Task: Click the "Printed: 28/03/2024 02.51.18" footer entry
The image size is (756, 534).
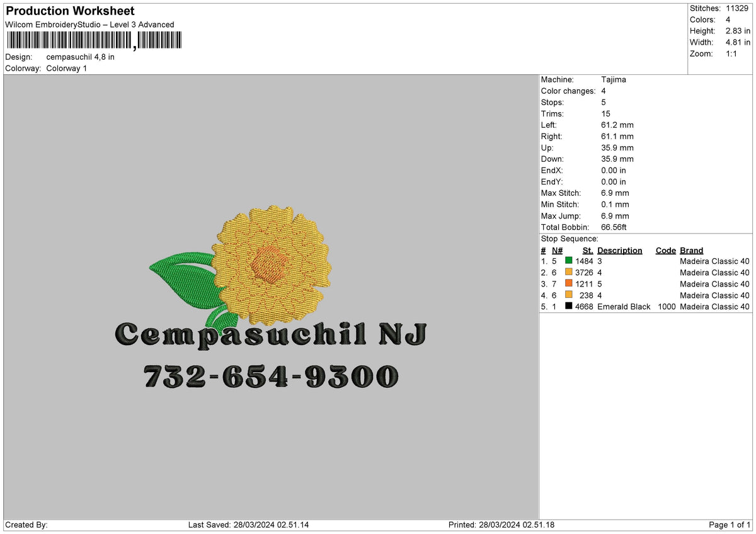Action: point(501,525)
